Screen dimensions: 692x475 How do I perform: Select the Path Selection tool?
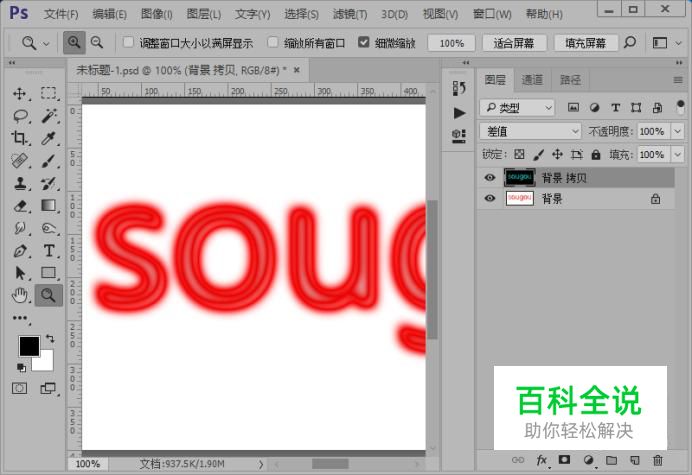pos(19,273)
